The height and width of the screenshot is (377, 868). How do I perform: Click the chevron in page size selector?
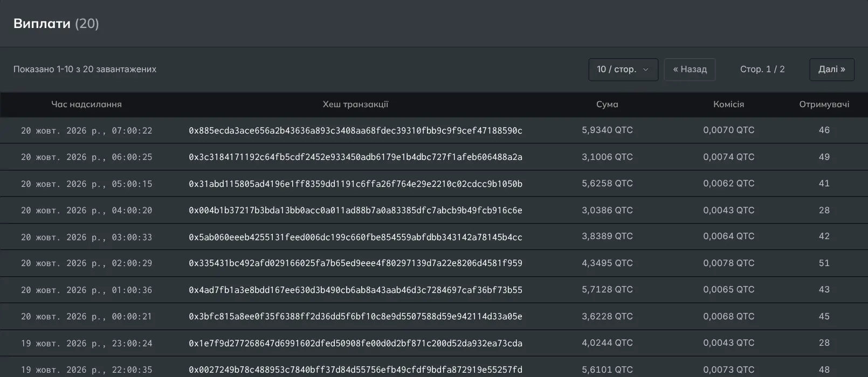point(646,69)
